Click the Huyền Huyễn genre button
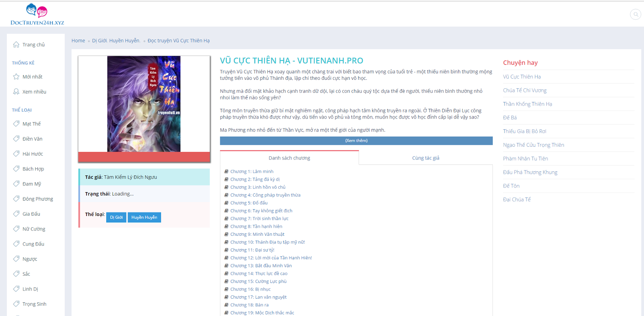644x316 pixels. point(144,217)
